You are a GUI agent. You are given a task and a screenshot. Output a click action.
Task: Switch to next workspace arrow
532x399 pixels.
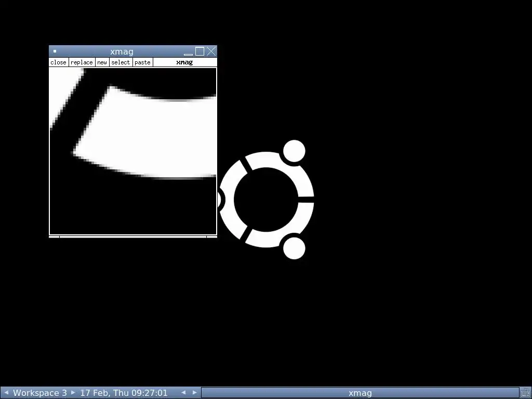click(x=73, y=393)
